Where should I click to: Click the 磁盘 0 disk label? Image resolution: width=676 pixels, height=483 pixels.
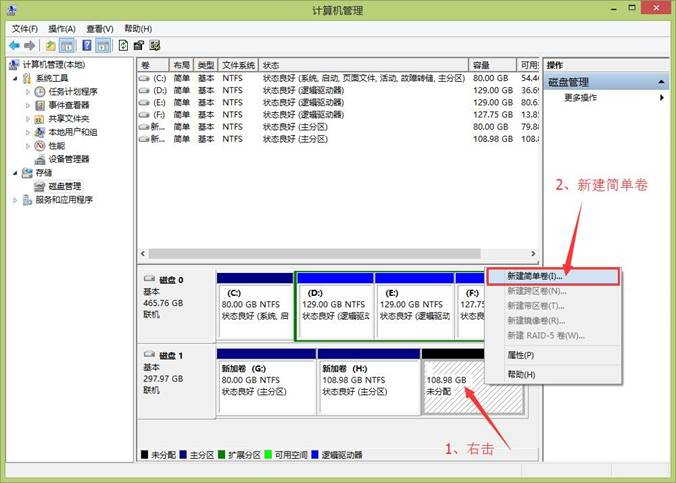[171, 280]
